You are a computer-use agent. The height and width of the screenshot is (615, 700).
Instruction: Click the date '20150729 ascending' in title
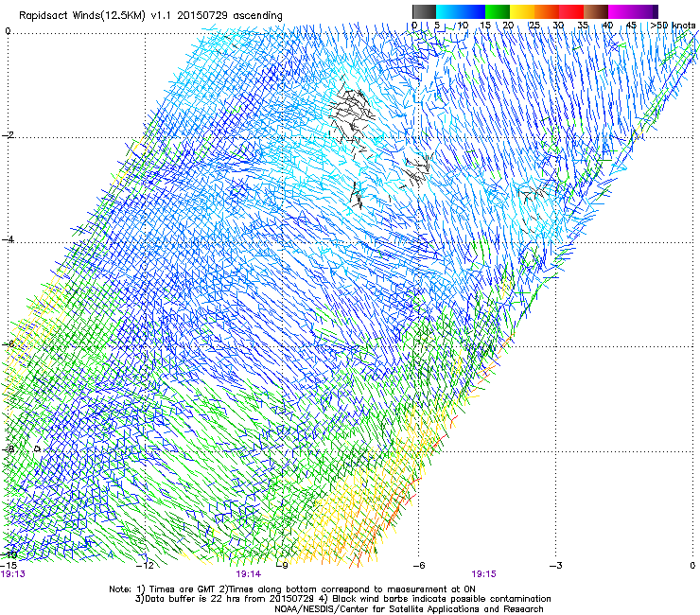point(230,16)
